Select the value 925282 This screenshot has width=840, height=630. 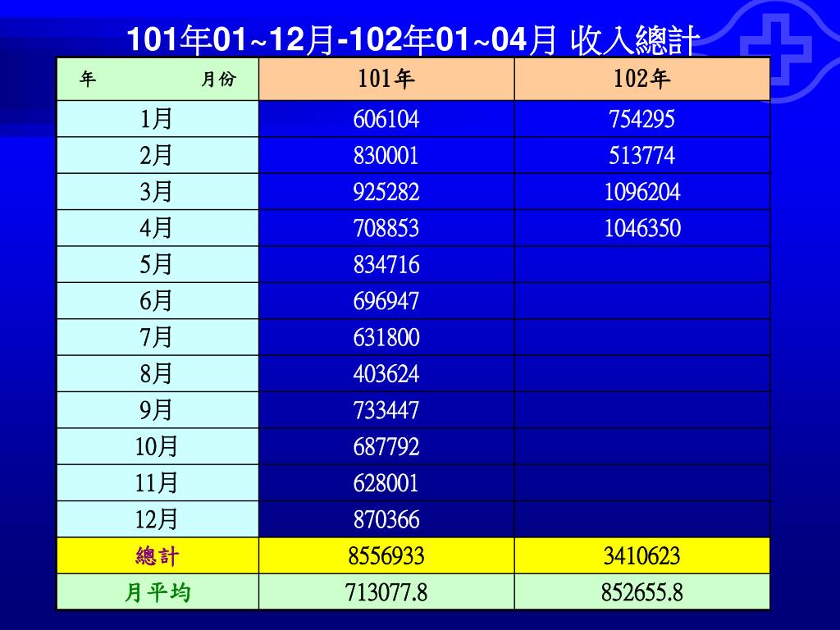tap(386, 192)
